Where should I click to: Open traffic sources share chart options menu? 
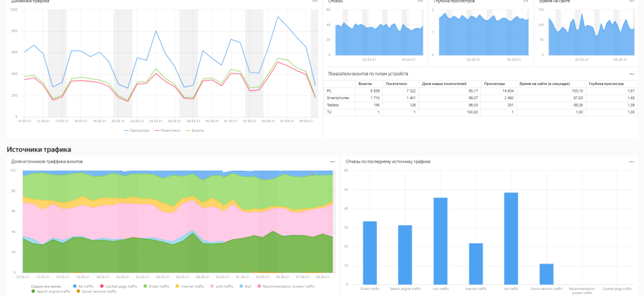(333, 161)
